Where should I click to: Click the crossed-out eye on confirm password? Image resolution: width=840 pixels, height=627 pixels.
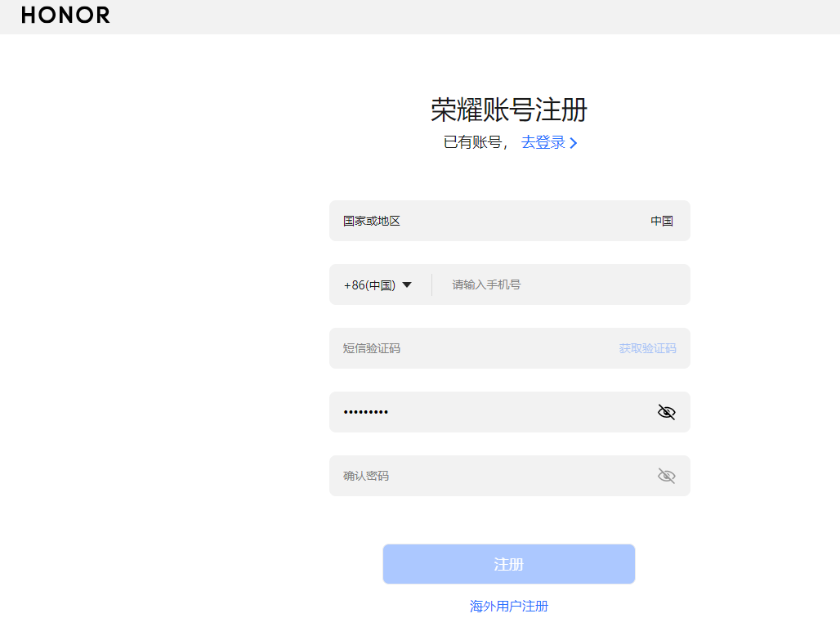pyautogui.click(x=666, y=475)
